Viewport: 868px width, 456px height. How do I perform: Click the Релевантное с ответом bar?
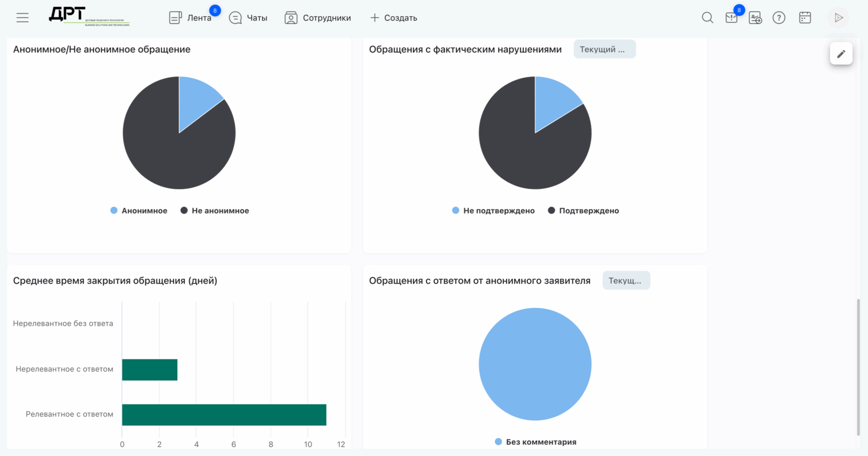[224, 415]
